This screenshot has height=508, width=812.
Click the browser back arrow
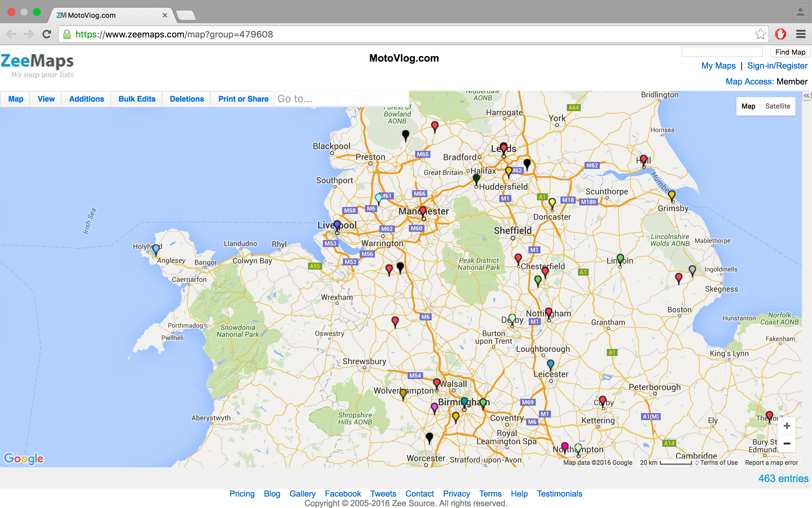[11, 34]
